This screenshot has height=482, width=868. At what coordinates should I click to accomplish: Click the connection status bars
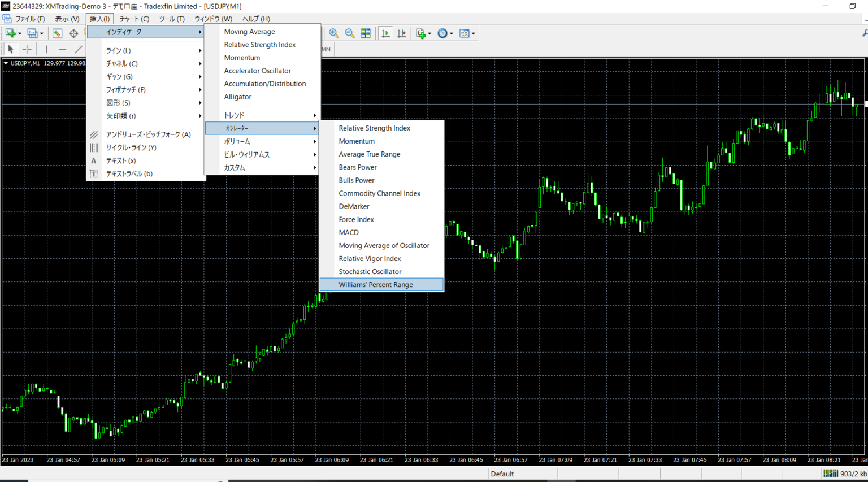click(x=831, y=474)
